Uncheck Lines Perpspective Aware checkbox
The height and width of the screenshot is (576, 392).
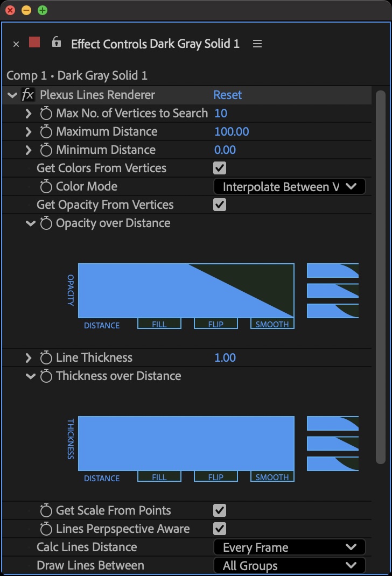pos(220,529)
